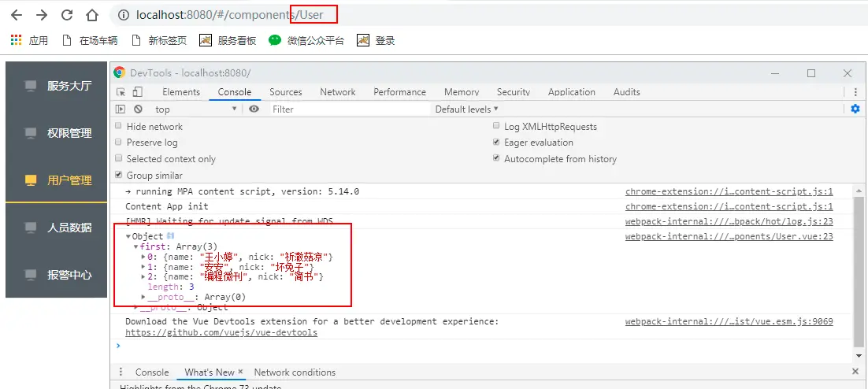Open the User.vue:23 source link
Screen dimensions: 868x389
coord(729,236)
